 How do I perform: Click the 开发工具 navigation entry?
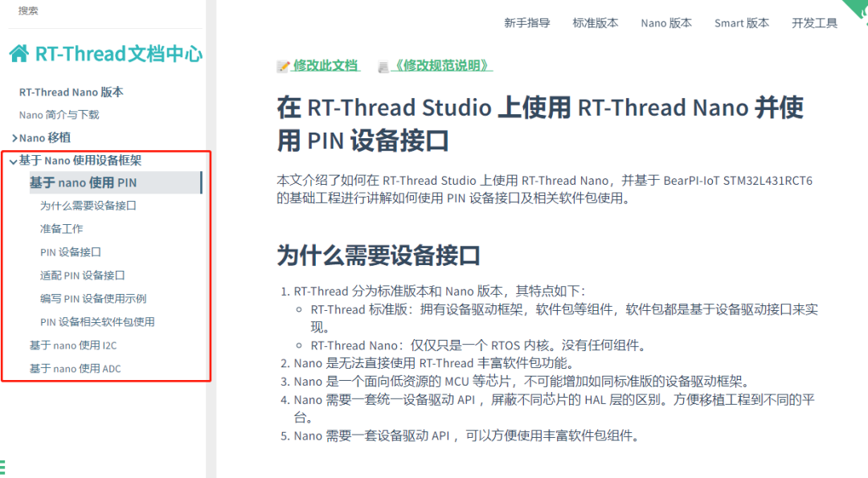[x=813, y=23]
